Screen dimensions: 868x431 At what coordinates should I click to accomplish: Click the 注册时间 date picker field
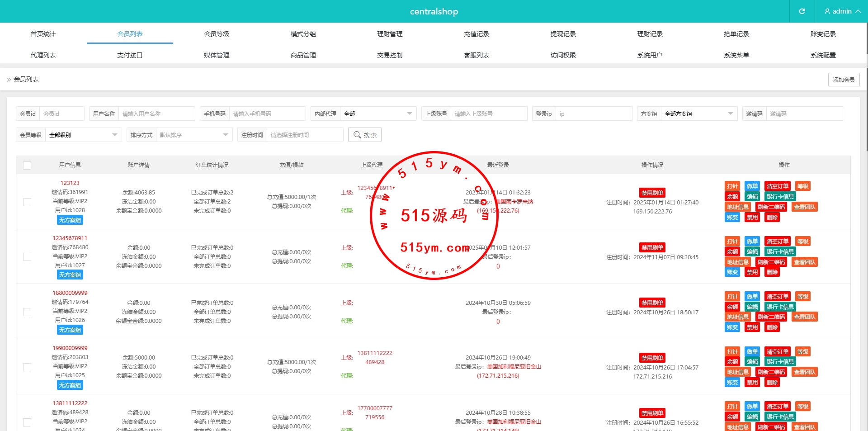pyautogui.click(x=304, y=135)
